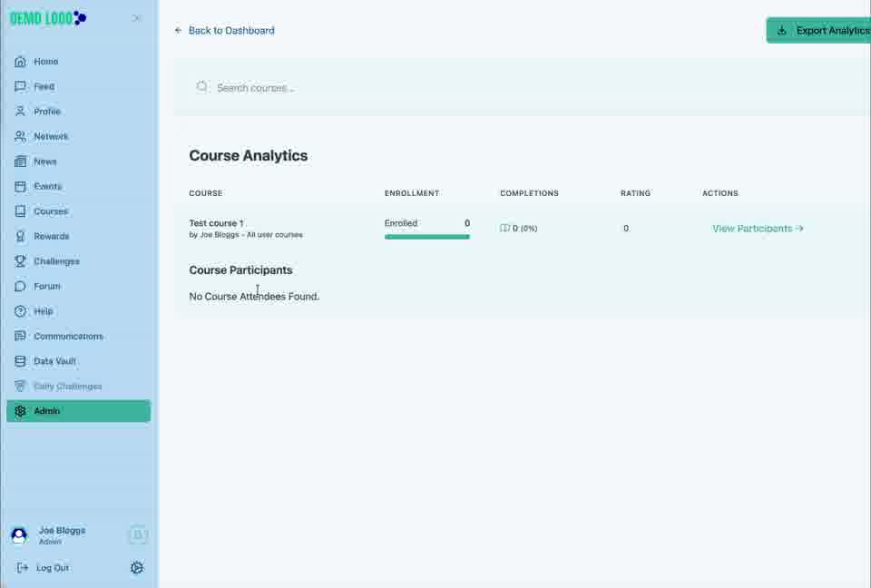The image size is (871, 588).
Task: Click the COMPLETIONS column header
Action: 529,193
